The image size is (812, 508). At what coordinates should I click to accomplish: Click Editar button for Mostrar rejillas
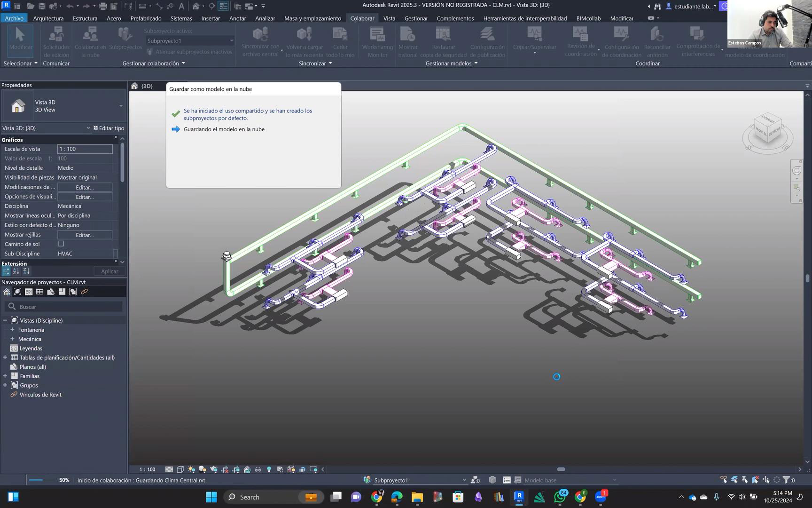pyautogui.click(x=85, y=235)
